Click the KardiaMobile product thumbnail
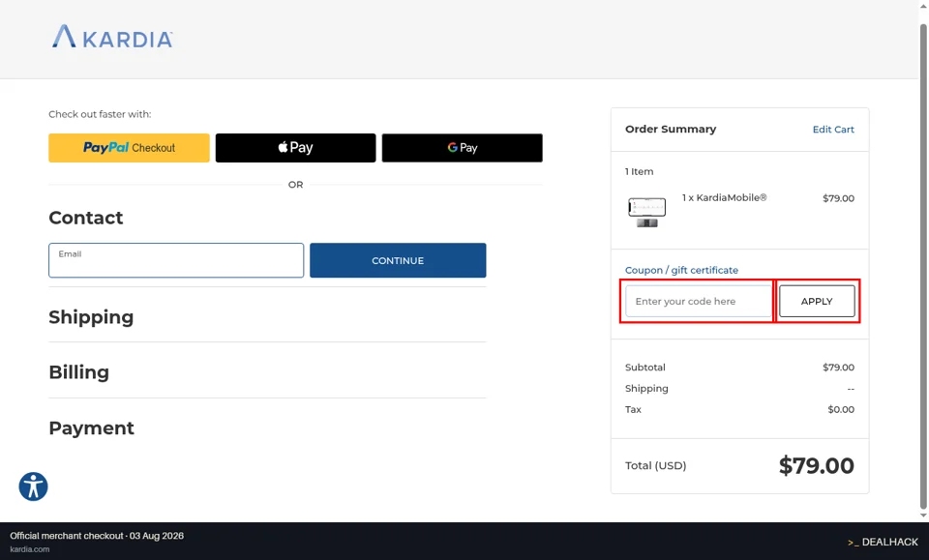The height and width of the screenshot is (560, 929). (x=647, y=212)
